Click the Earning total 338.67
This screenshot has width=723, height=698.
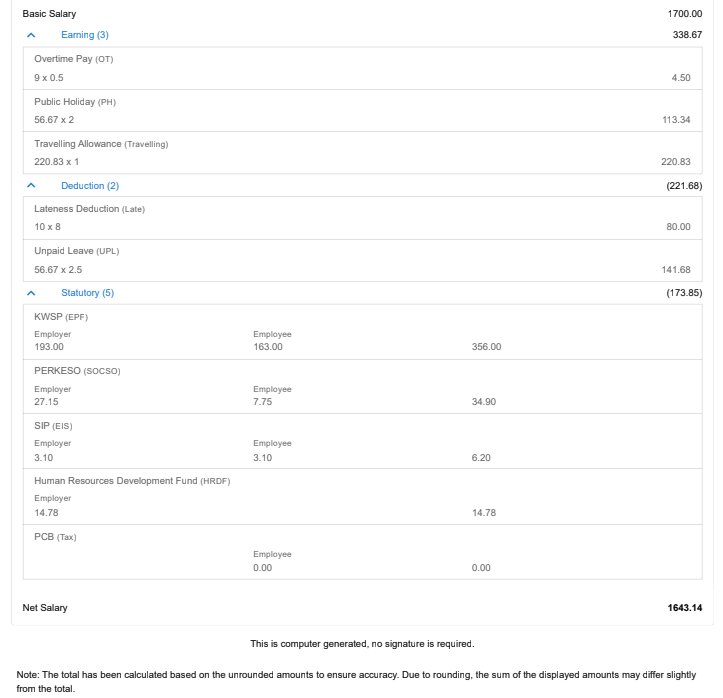687,35
